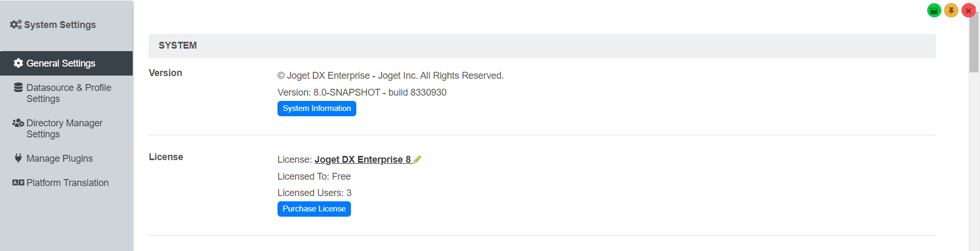Viewport: 980px width, 251px height.
Task: Click the pencil icon beside the license name
Action: tap(417, 160)
